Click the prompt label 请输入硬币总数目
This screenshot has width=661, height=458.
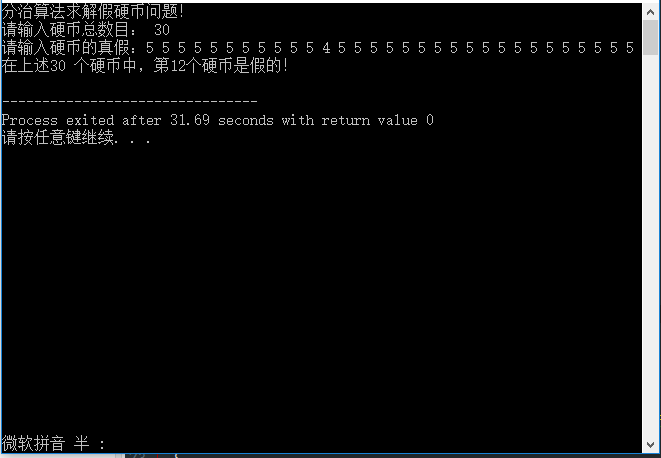coord(69,30)
